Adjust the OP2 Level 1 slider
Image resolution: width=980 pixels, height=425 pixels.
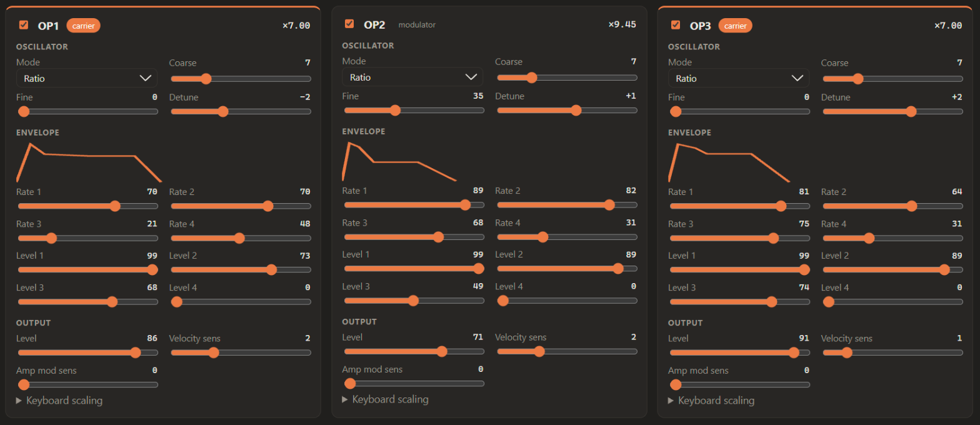(414, 268)
